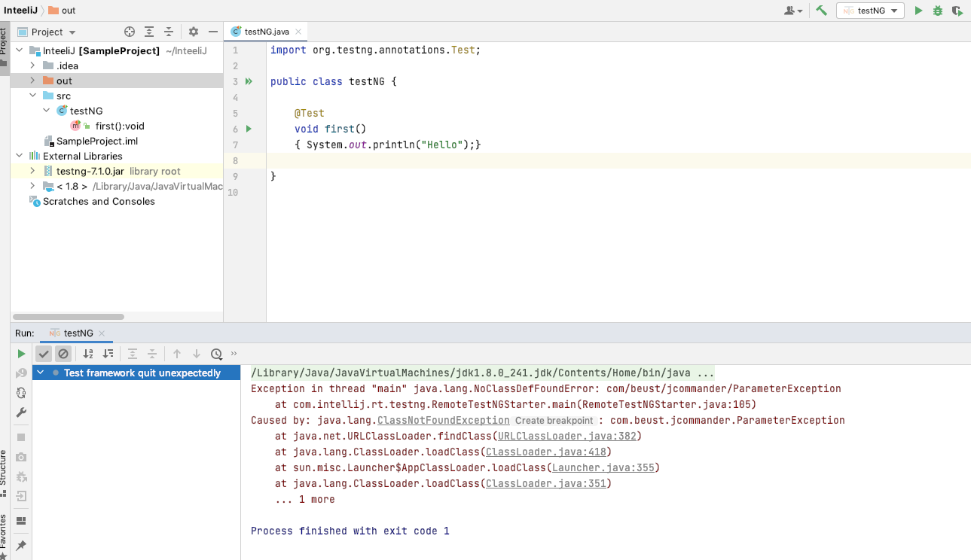Collapse the testNG class node
Viewport: 971px width, 560px height.
46,111
